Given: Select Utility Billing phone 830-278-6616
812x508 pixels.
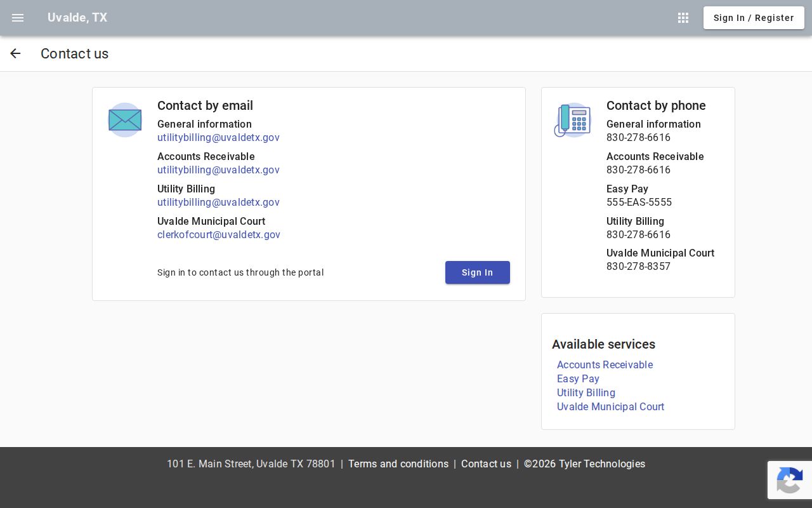Looking at the screenshot, I should [x=638, y=235].
